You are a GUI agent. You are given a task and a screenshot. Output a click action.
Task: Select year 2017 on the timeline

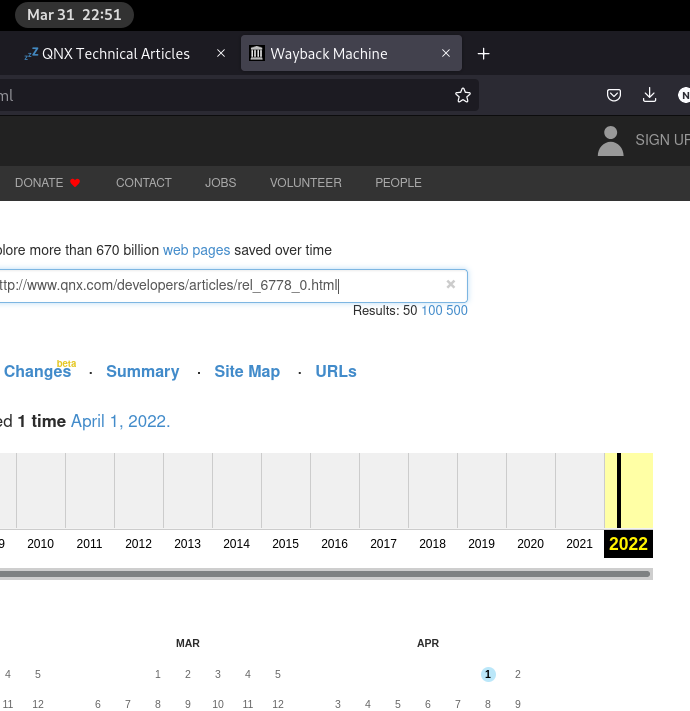[384, 544]
